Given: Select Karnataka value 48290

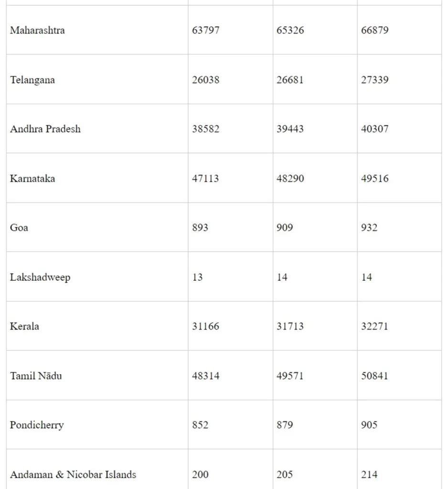Looking at the screenshot, I should [x=290, y=179].
